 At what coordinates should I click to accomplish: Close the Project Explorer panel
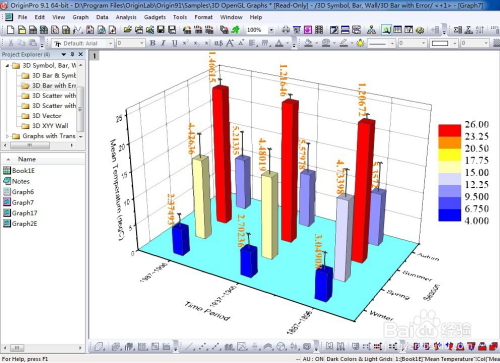81,54
